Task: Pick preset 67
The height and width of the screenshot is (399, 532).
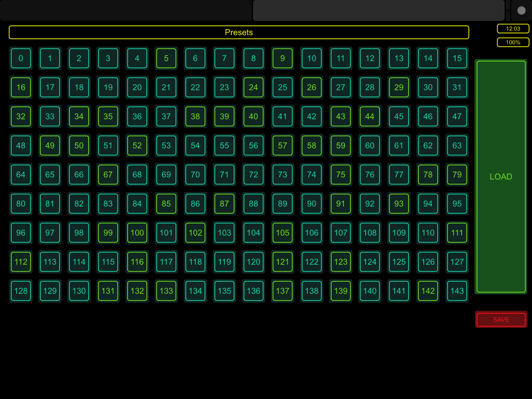Action: 108,174
